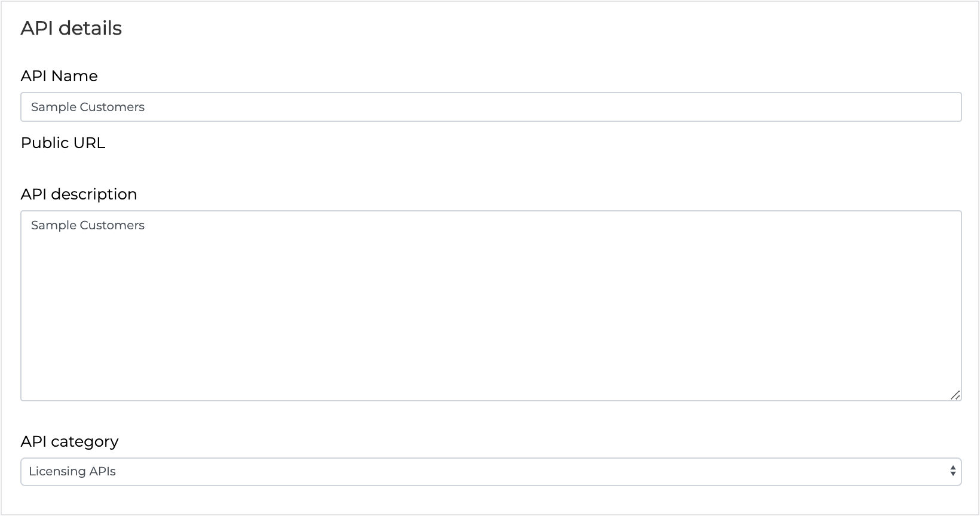Click the up-down arrows on API category
The height and width of the screenshot is (516, 980).
(x=953, y=471)
